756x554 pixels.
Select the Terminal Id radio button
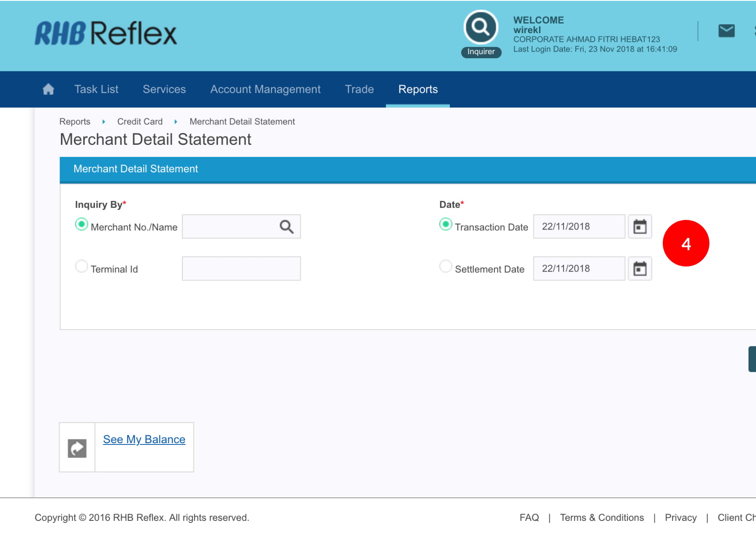[81, 266]
